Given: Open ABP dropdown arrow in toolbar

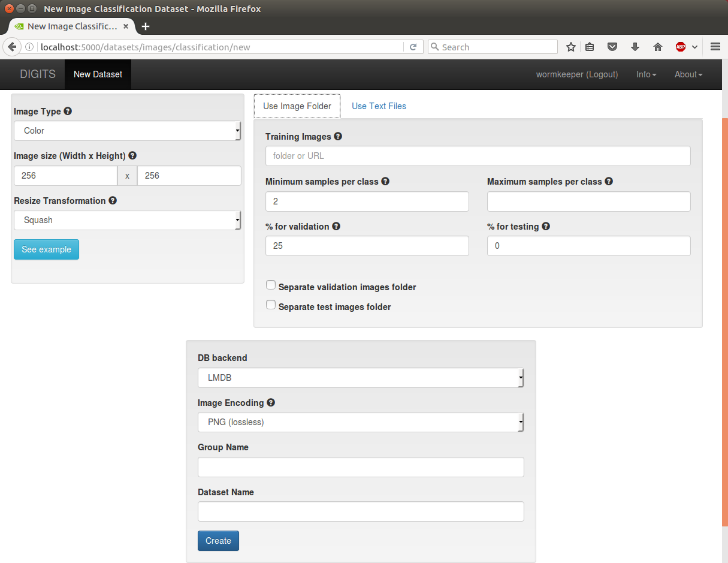Looking at the screenshot, I should click(695, 47).
